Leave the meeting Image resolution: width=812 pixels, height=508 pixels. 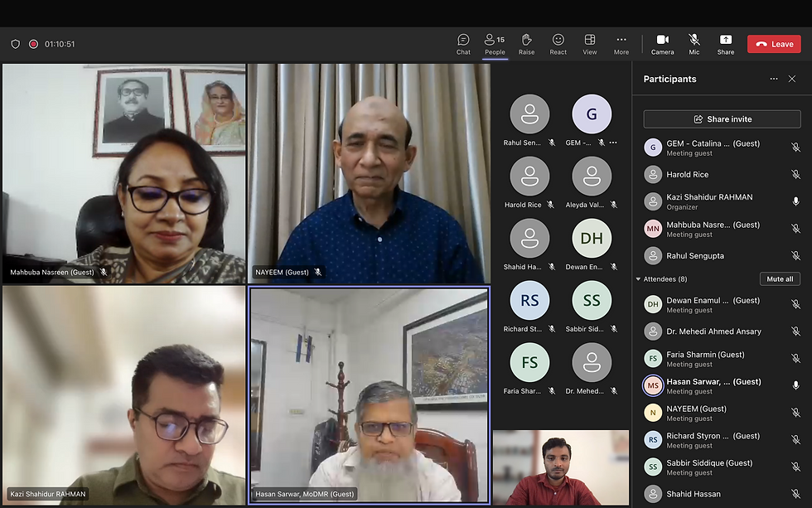click(774, 44)
